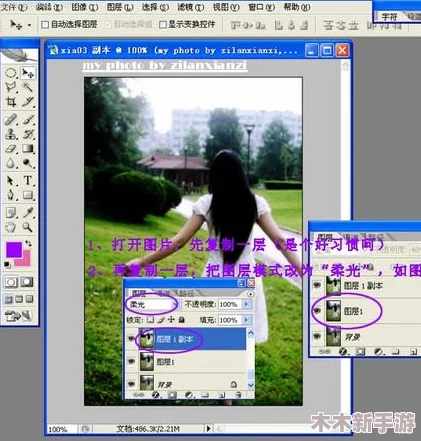Screen dimensions: 421x441
Task: Open the status bar info arrow
Action: pyautogui.click(x=209, y=428)
